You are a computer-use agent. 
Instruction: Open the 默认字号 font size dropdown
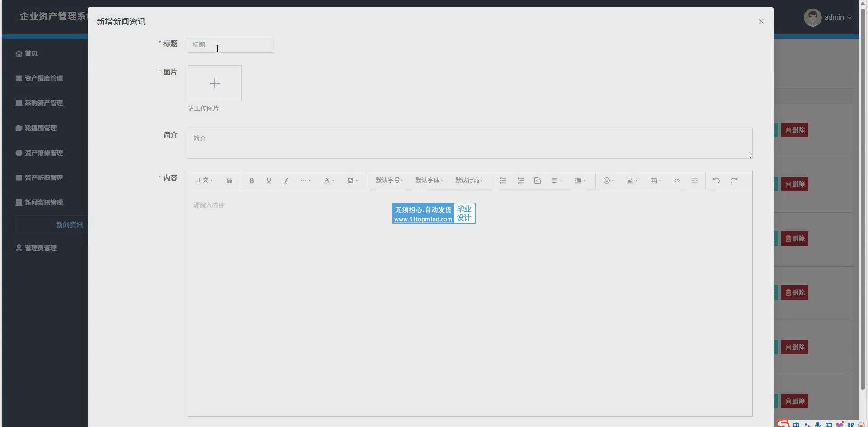click(389, 180)
